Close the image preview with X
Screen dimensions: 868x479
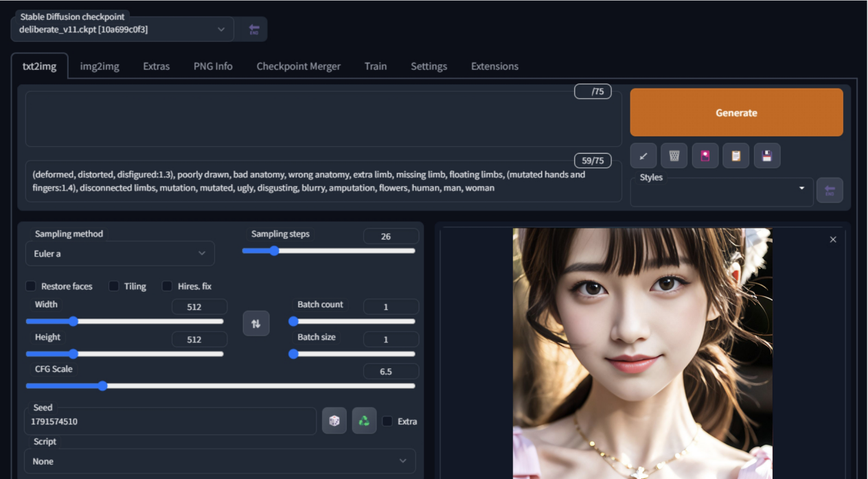833,239
